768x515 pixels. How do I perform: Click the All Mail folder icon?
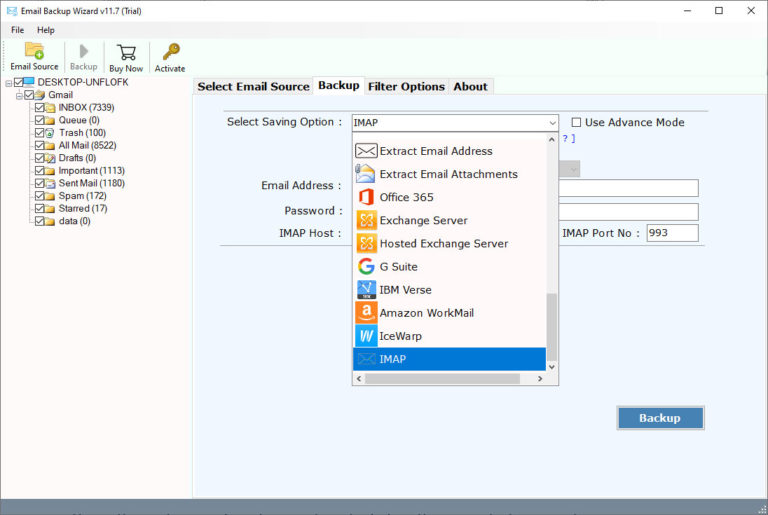point(50,146)
